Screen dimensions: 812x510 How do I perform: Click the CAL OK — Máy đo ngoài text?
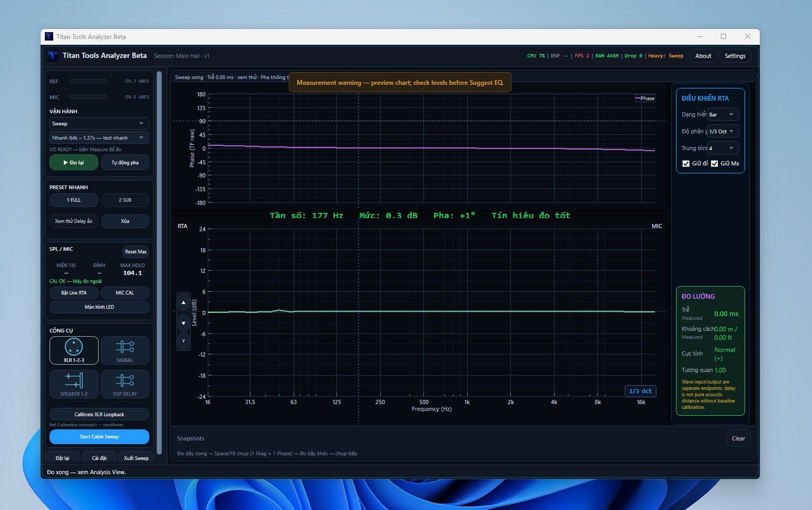tap(76, 281)
